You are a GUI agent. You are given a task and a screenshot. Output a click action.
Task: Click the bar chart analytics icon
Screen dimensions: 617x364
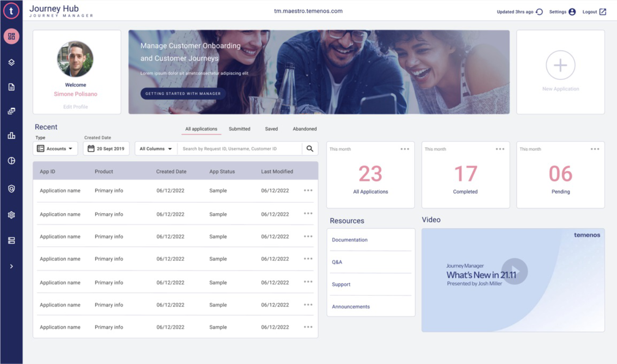(x=11, y=135)
